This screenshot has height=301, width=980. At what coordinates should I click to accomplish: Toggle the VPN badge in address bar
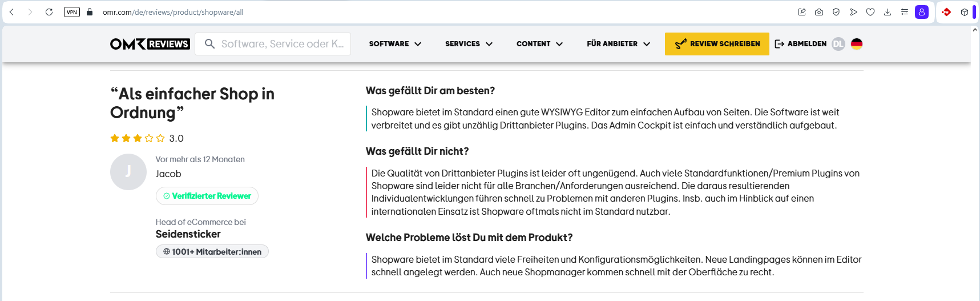[x=72, y=12]
